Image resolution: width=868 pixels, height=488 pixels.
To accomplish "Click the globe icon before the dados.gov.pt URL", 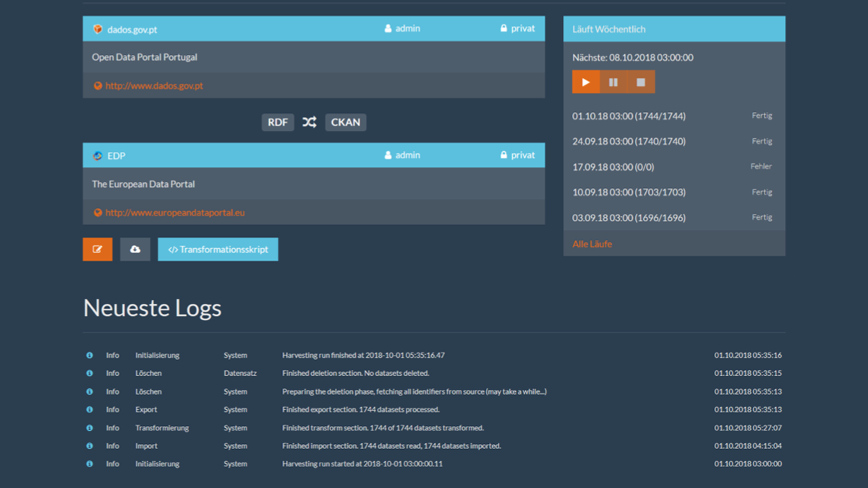I will click(x=97, y=85).
